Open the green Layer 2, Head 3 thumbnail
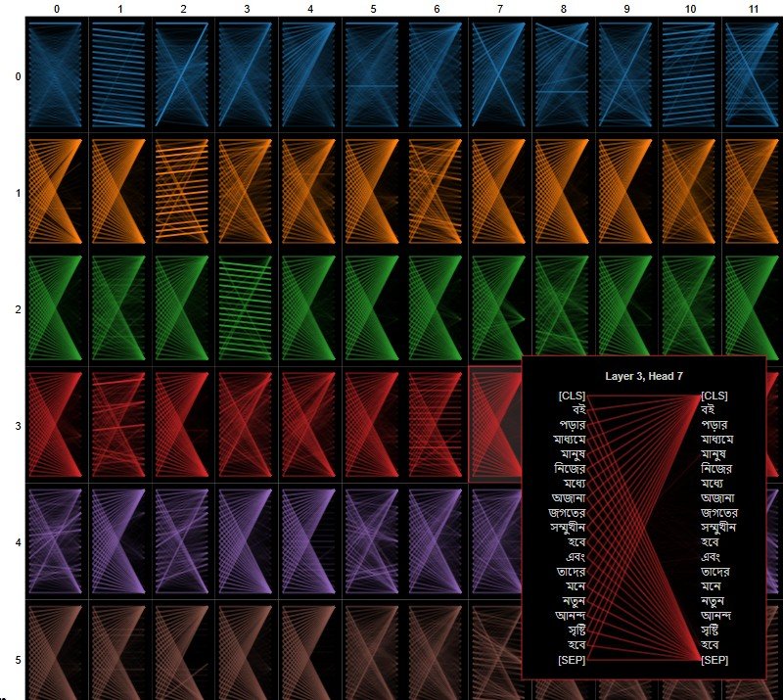Image resolution: width=783 pixels, height=700 pixels. pos(247,308)
